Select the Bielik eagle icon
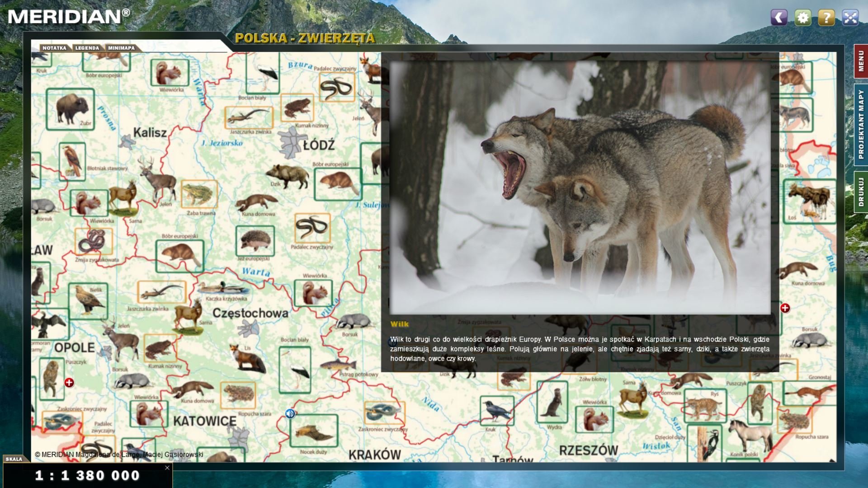The height and width of the screenshot is (488, 868). click(x=88, y=301)
